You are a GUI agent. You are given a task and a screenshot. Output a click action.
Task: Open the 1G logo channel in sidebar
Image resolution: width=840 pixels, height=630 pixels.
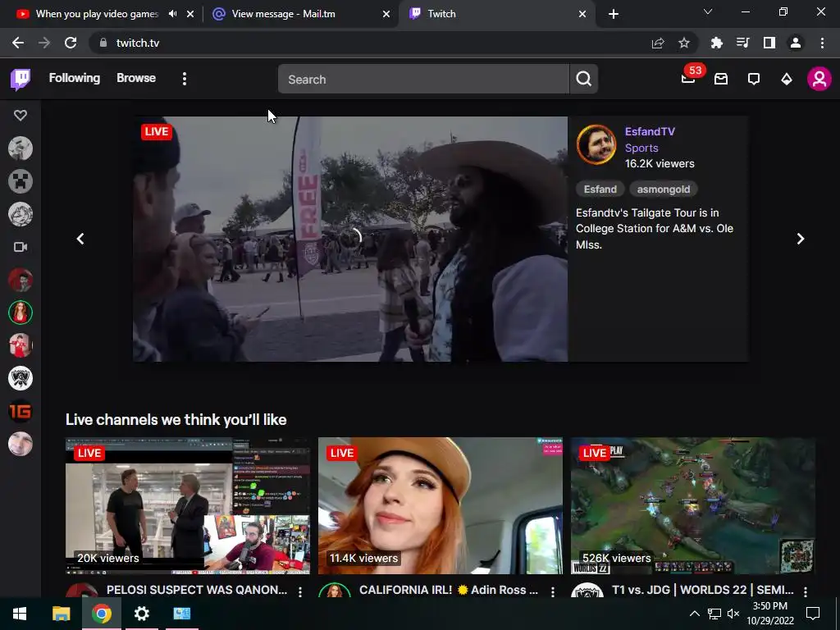[x=21, y=412]
